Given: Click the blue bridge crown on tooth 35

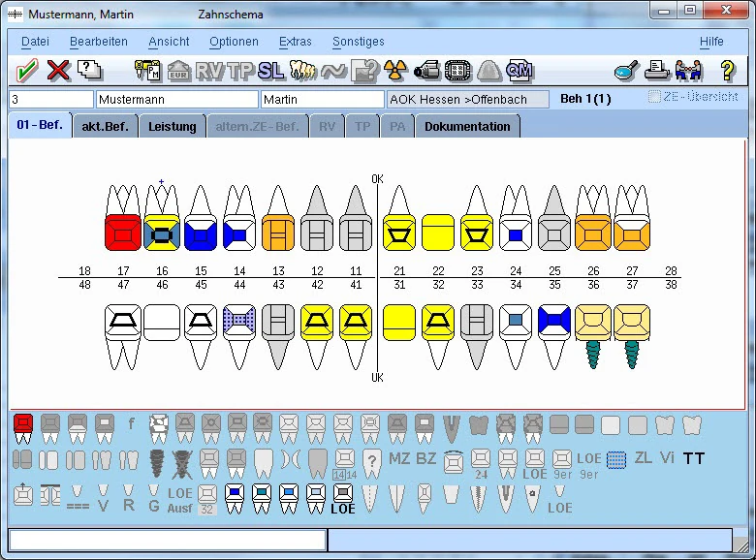Looking at the screenshot, I should 554,323.
